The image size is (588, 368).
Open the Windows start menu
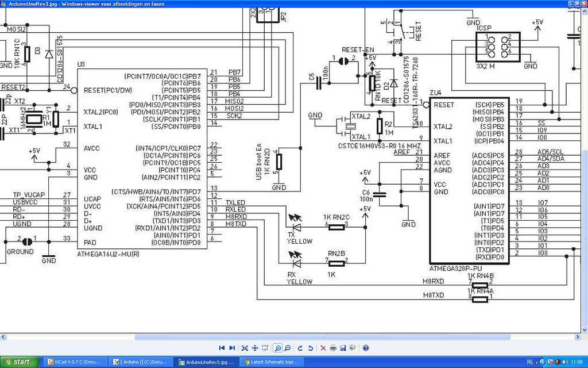point(18,362)
